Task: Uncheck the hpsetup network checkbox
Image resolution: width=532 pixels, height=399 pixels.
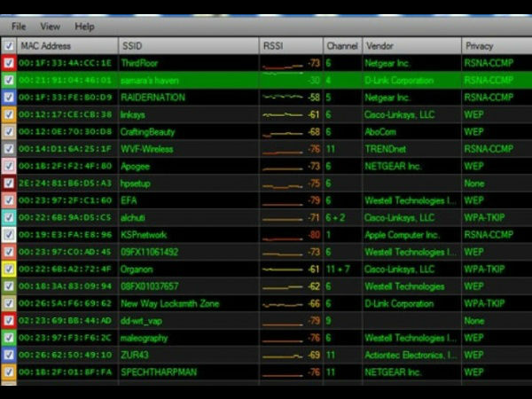Action: tap(9, 184)
